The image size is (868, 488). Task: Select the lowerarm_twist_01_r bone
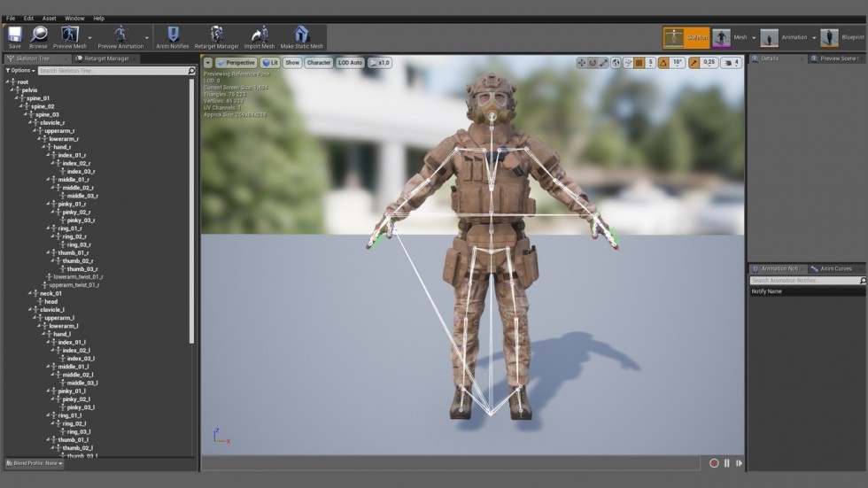click(x=78, y=276)
